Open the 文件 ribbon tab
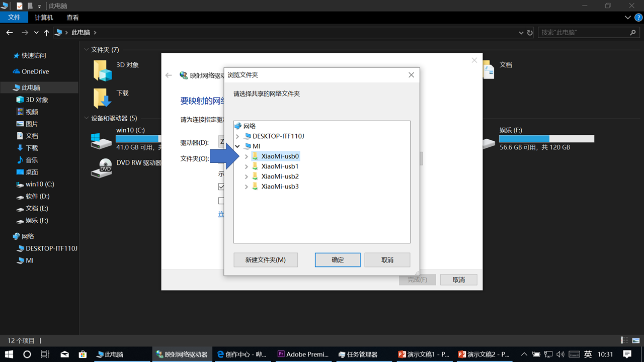Screen dimensions: 644x362 tap(14, 18)
